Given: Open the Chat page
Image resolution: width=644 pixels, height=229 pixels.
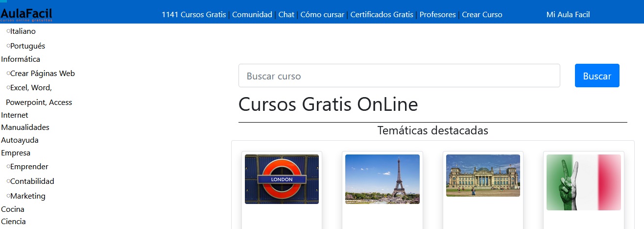Looking at the screenshot, I should 286,15.
